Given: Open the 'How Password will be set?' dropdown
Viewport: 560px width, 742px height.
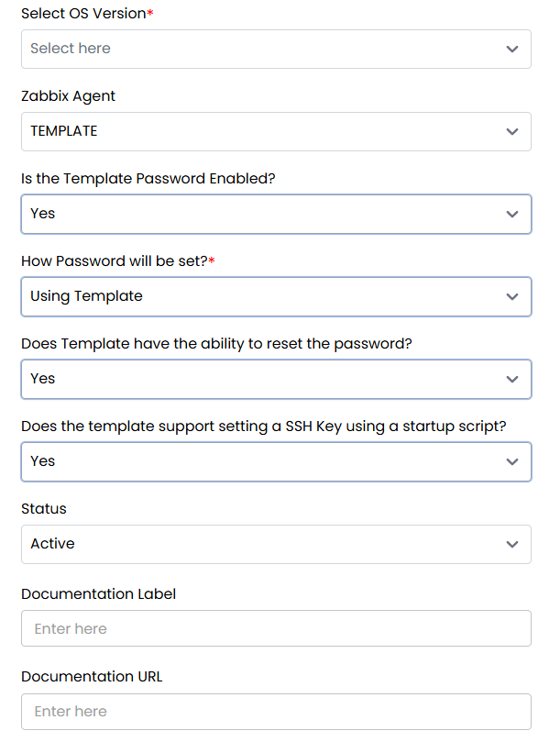Looking at the screenshot, I should click(x=275, y=296).
